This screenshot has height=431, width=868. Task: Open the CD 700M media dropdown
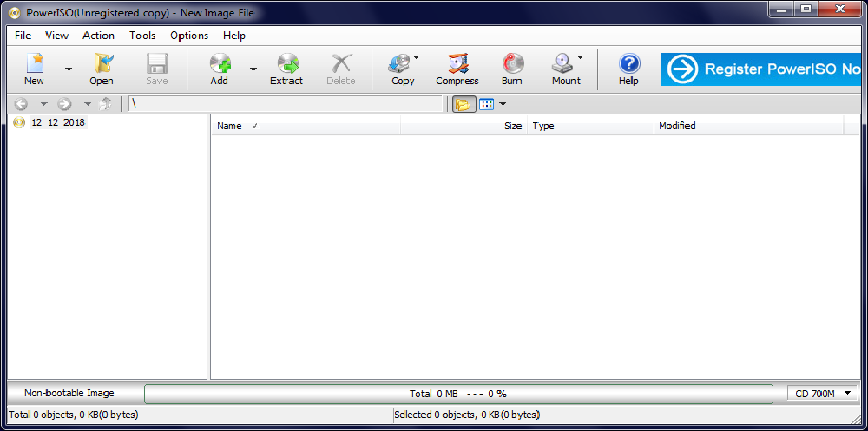(822, 394)
